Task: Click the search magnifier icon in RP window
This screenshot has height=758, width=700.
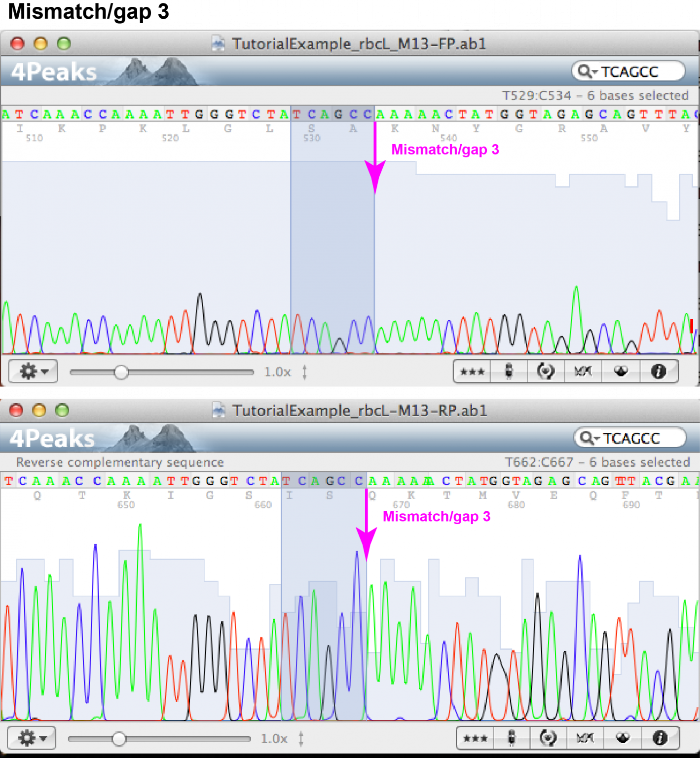Action: pyautogui.click(x=587, y=438)
